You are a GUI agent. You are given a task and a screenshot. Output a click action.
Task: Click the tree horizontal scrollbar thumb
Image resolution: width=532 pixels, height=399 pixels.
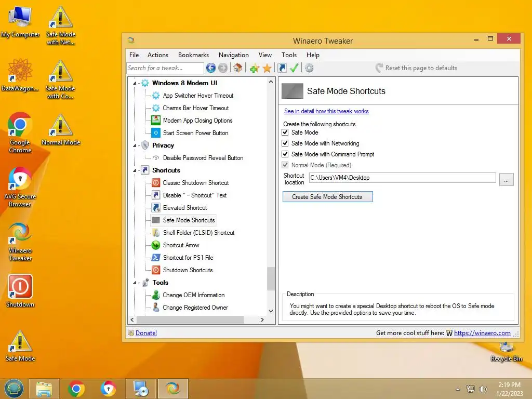(x=190, y=320)
